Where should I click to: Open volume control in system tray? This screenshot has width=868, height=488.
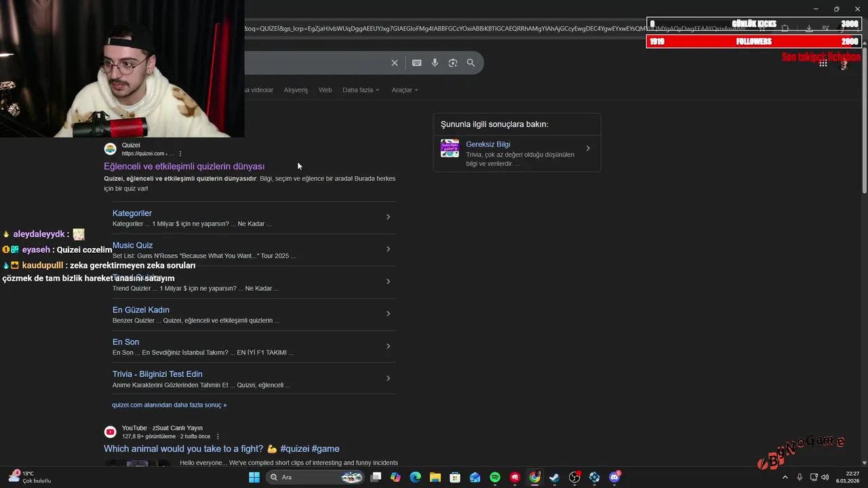(x=825, y=477)
